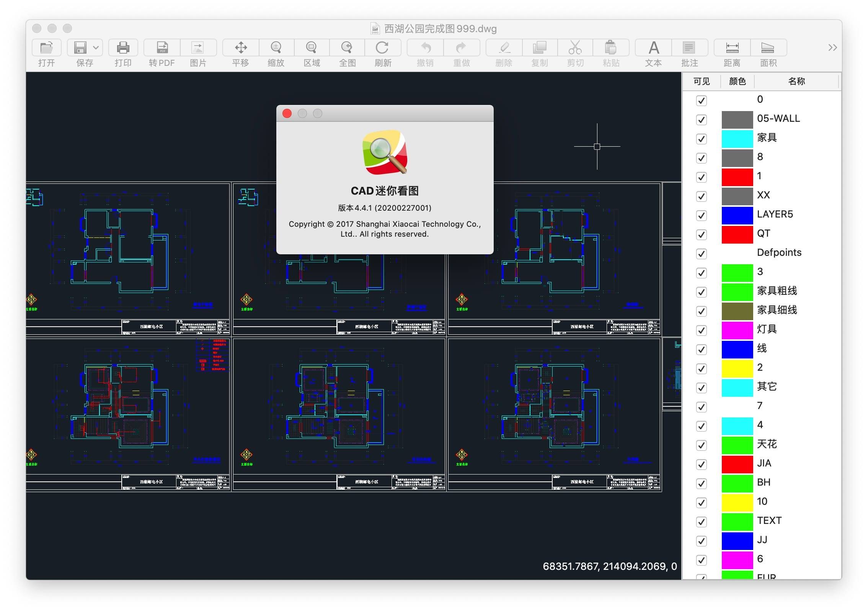Uncheck visibility of the 家具 layer
This screenshot has height=612, width=868.
[701, 139]
